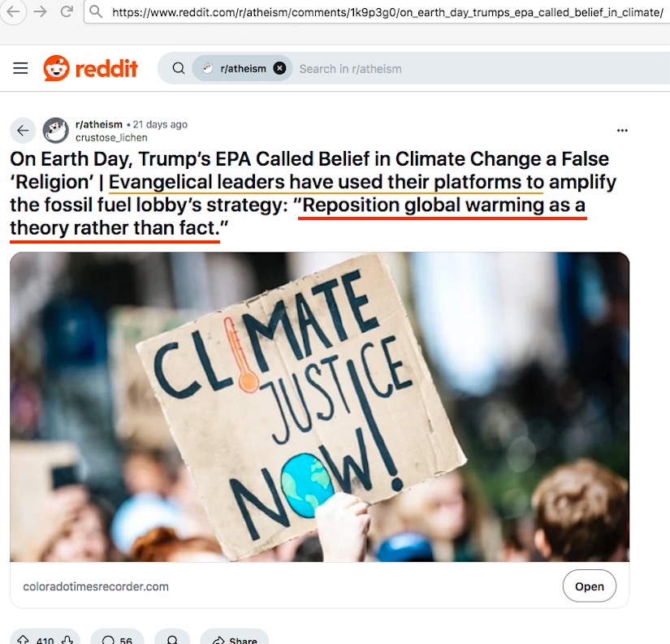The width and height of the screenshot is (670, 644).
Task: Upvote the post
Action: coord(22,640)
